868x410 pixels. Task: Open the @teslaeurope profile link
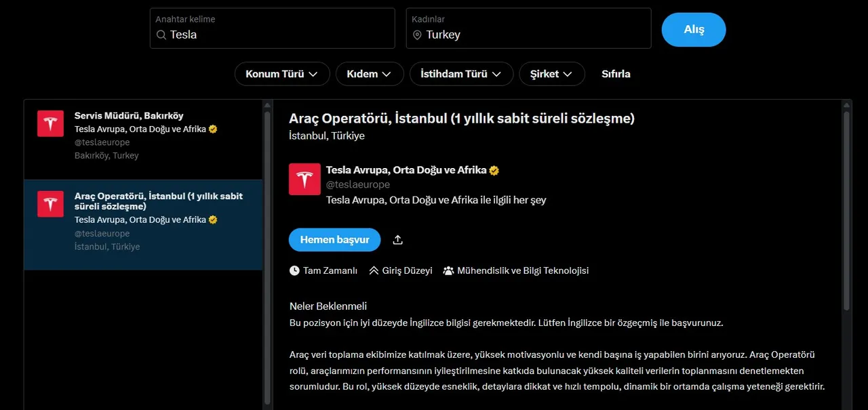point(357,184)
